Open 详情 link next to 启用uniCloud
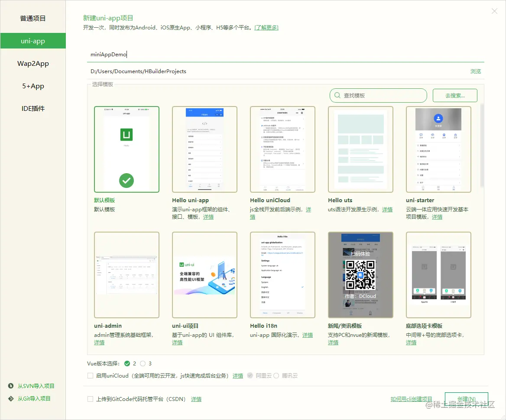This screenshot has width=506, height=420. pos(238,376)
